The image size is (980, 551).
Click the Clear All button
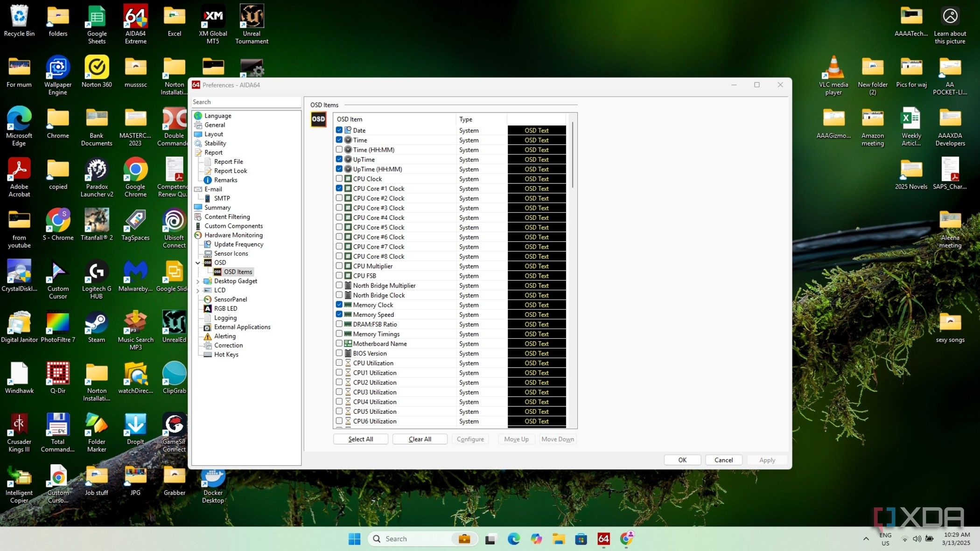(420, 439)
